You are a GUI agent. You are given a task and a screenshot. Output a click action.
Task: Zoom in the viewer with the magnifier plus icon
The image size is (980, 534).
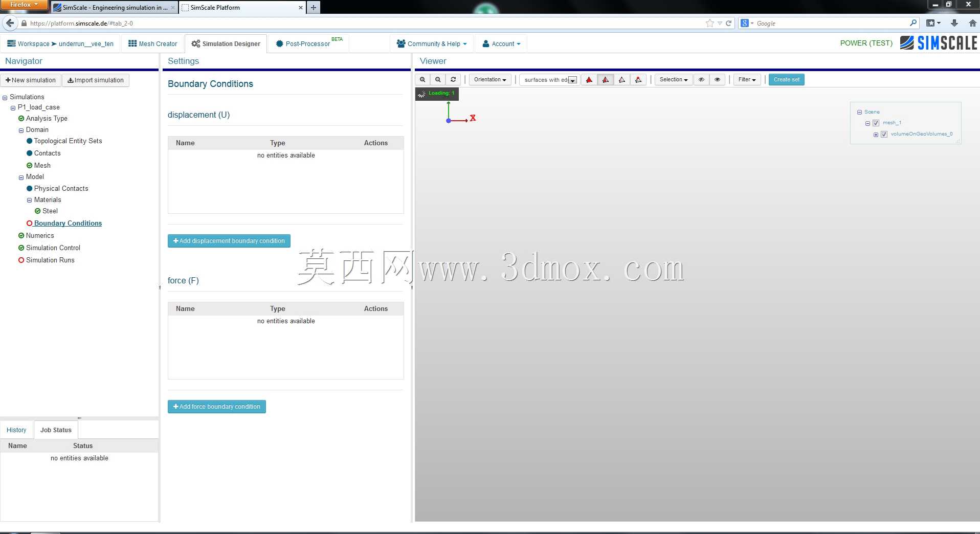tap(422, 80)
